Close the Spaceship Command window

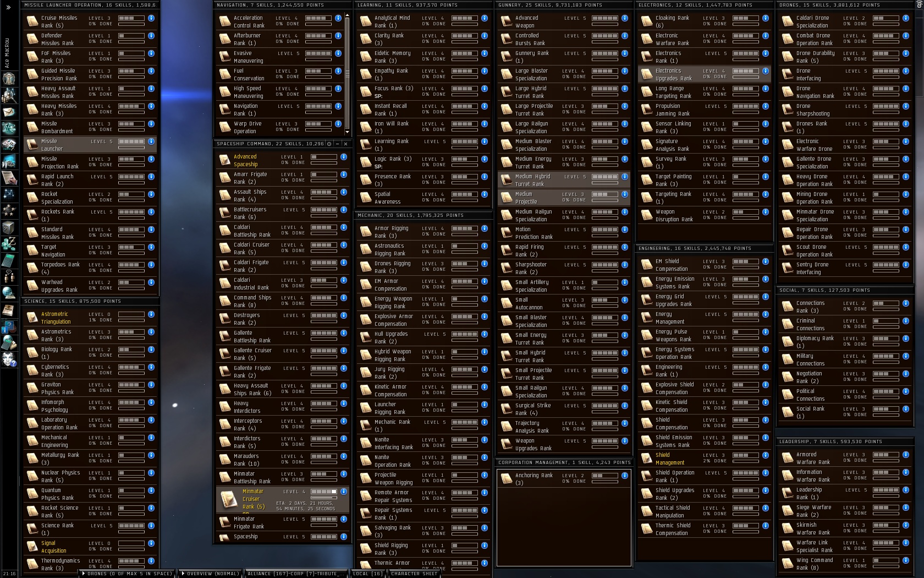(x=345, y=144)
